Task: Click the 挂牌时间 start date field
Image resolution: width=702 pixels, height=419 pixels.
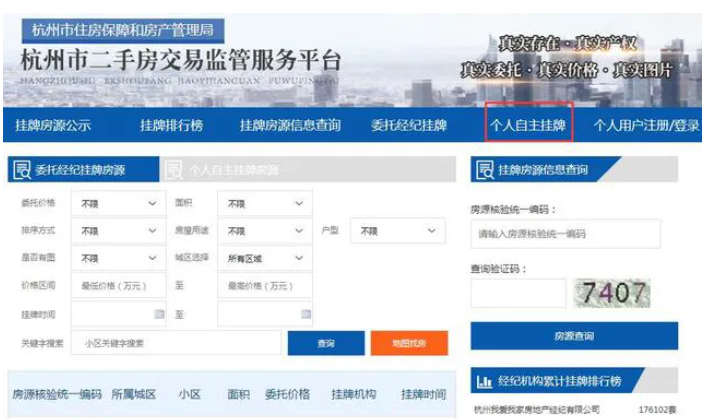Action: click(x=119, y=314)
